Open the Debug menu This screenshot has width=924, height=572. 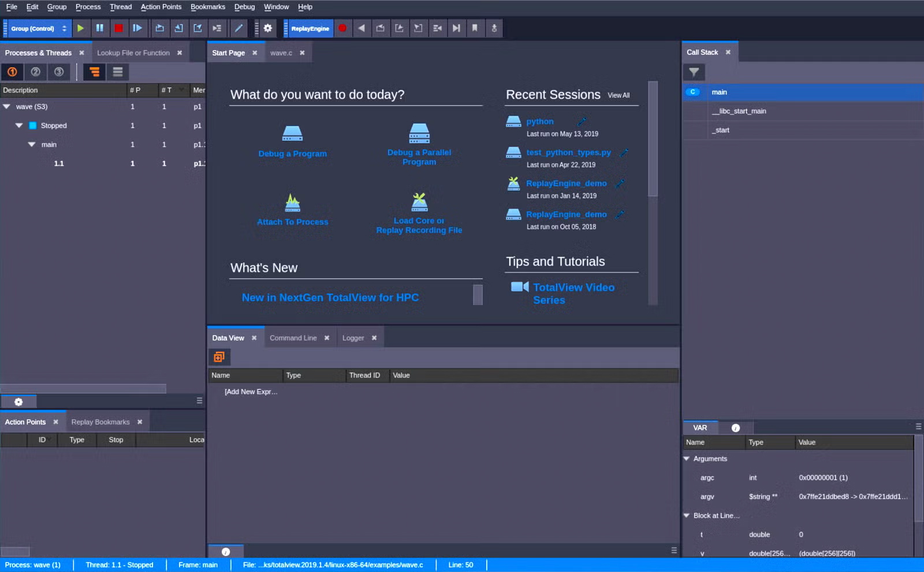[244, 6]
